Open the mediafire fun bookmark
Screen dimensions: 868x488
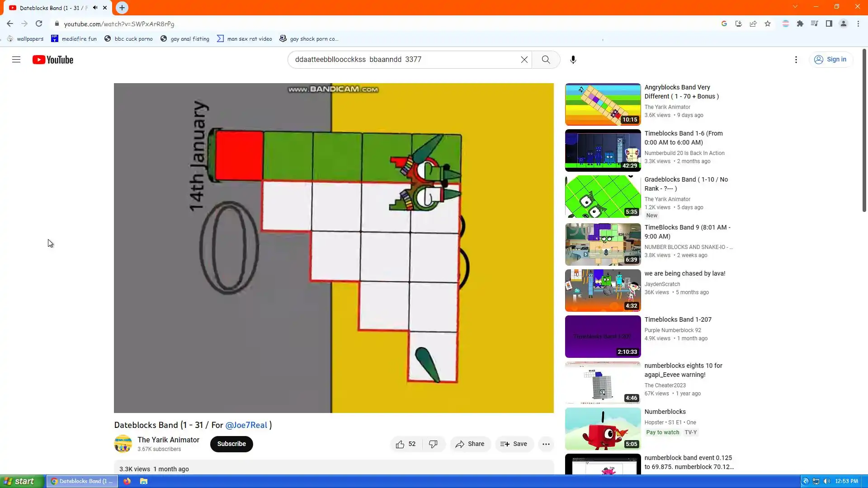tap(74, 39)
